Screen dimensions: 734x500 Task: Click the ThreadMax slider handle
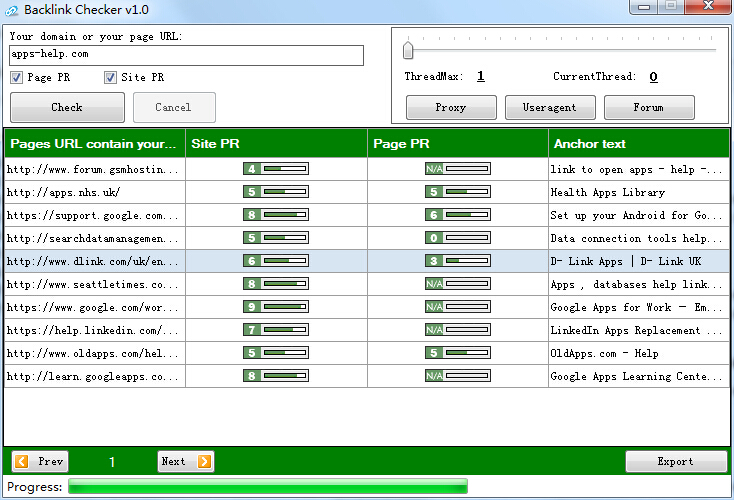(408, 50)
